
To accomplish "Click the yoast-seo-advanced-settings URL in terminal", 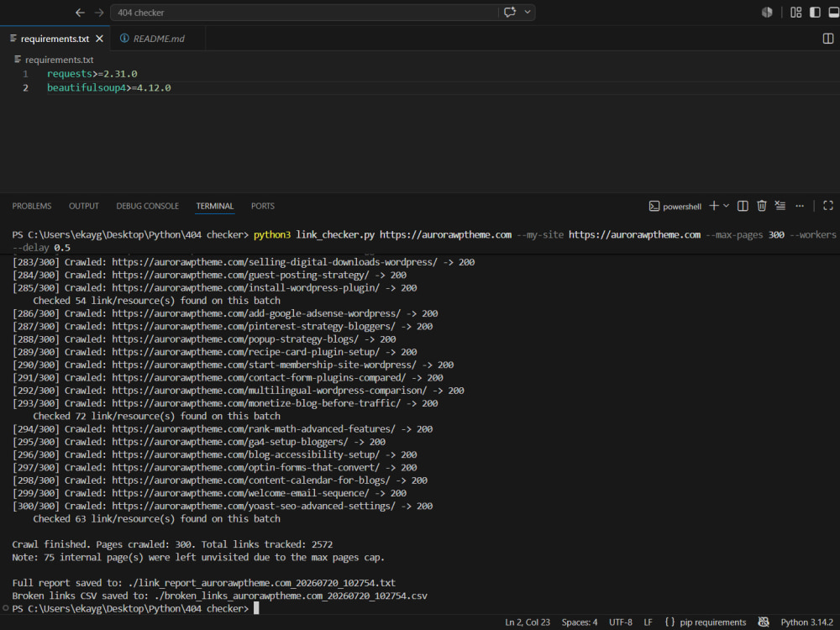I will tap(254, 506).
